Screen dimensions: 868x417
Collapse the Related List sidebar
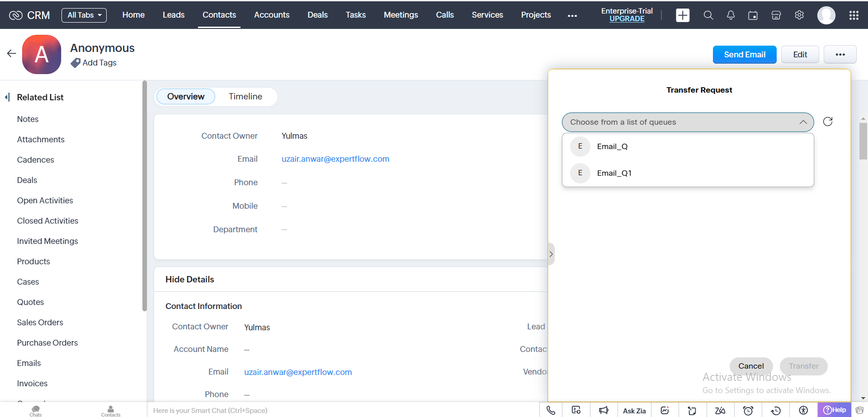click(x=7, y=97)
